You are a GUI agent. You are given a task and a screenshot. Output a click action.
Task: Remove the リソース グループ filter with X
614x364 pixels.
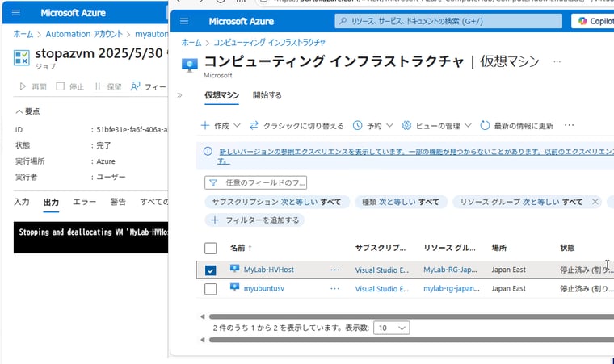click(x=595, y=202)
